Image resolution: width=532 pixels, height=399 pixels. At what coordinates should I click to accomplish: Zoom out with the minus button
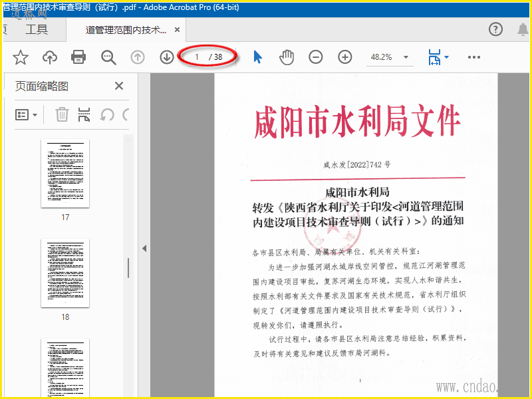[x=315, y=57]
